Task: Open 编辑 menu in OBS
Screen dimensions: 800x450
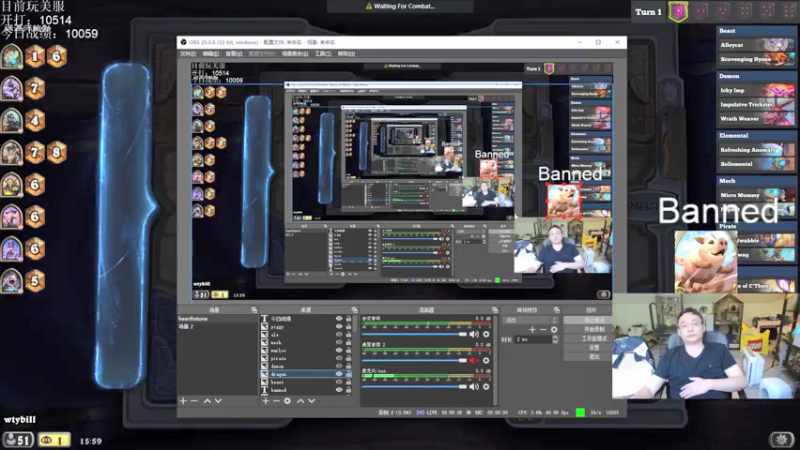Action: 210,54
